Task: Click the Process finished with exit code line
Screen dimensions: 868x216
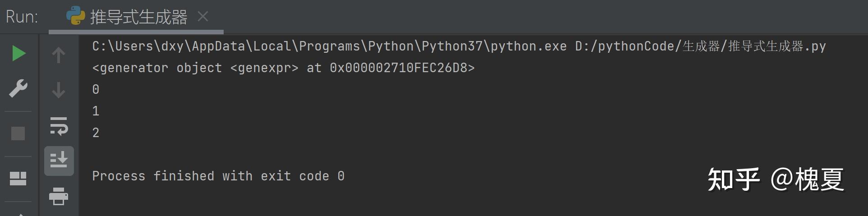Action: pos(218,176)
